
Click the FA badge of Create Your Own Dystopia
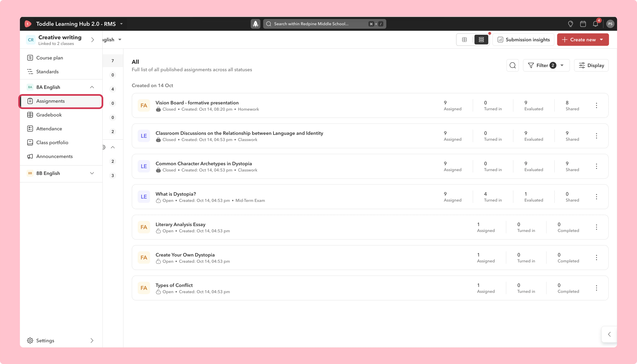click(x=144, y=257)
